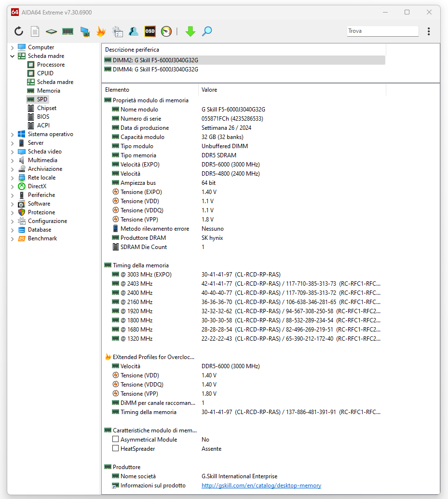The image size is (448, 499).
Task: Click the network computers toolbar icon
Action: tap(85, 31)
